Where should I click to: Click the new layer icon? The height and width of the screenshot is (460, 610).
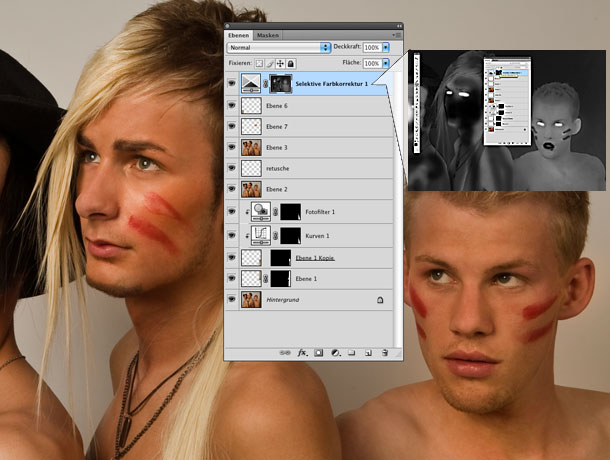368,353
